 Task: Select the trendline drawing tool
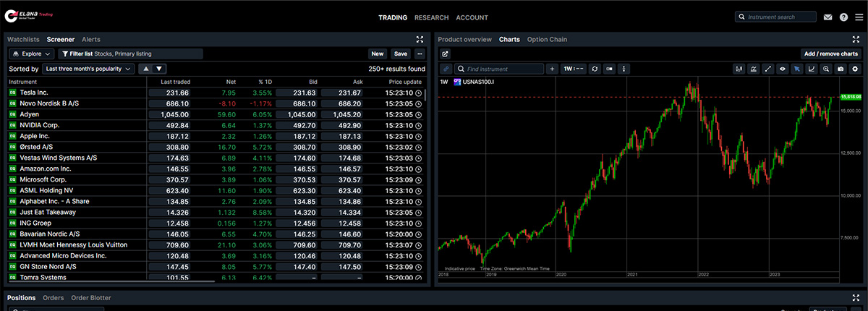(x=767, y=69)
